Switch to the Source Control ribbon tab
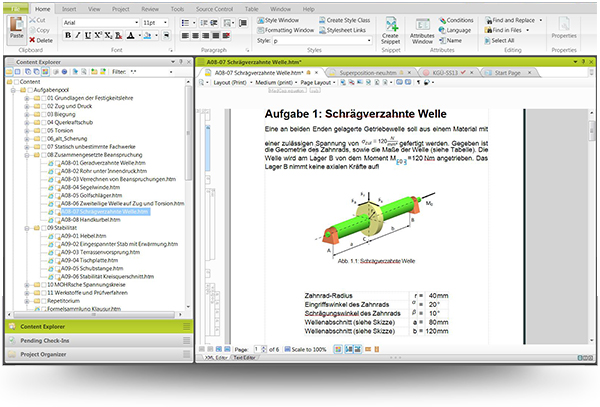Viewport: 600px width, 407px height. (x=214, y=9)
